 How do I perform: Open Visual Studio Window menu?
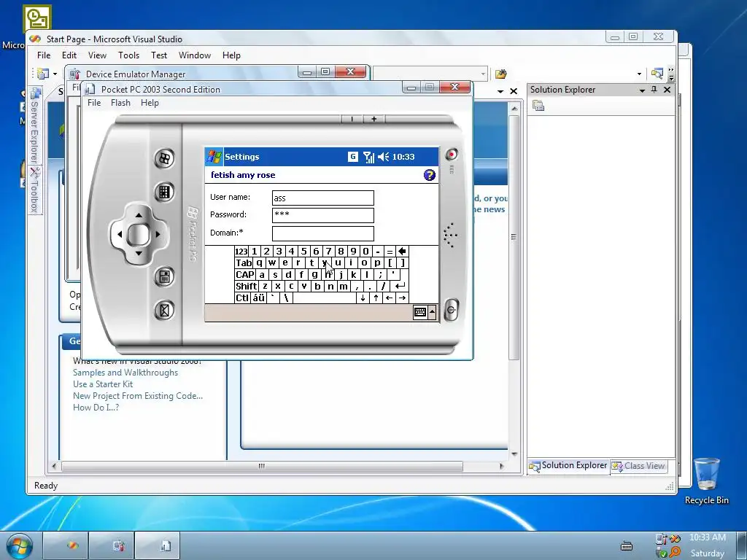(x=194, y=55)
